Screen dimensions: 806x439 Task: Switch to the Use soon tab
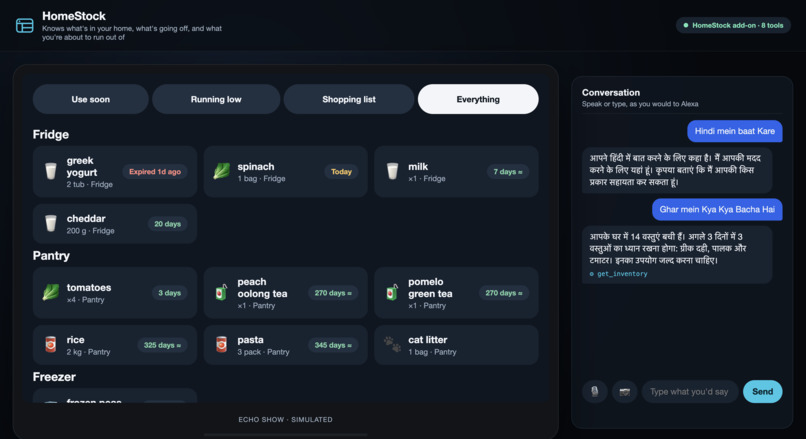pos(90,99)
